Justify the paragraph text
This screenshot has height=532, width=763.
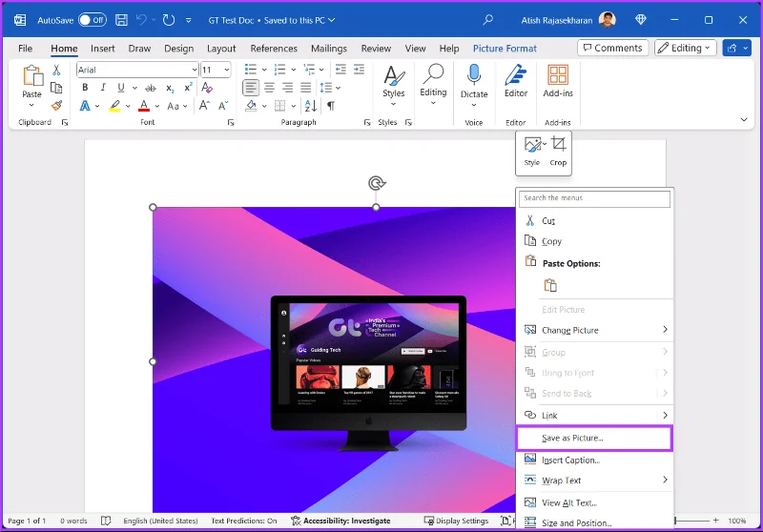click(305, 88)
